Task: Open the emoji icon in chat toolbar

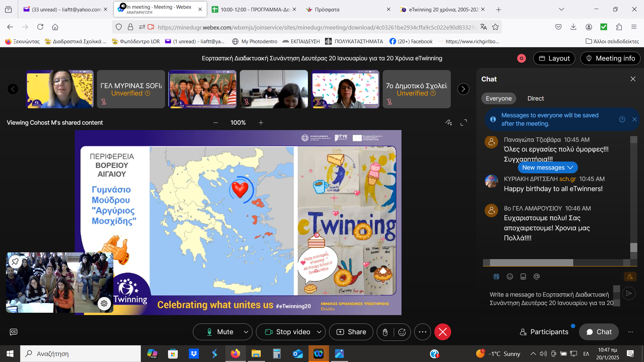Action: point(510,277)
